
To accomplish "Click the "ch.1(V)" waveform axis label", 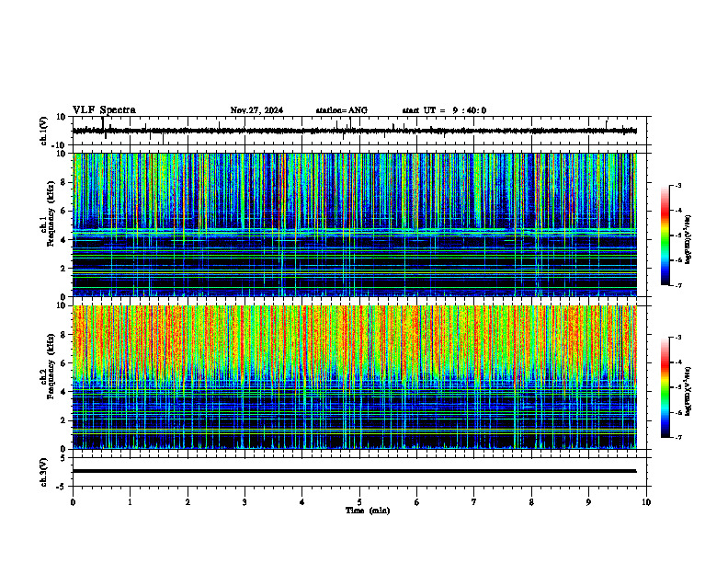I will (x=44, y=131).
